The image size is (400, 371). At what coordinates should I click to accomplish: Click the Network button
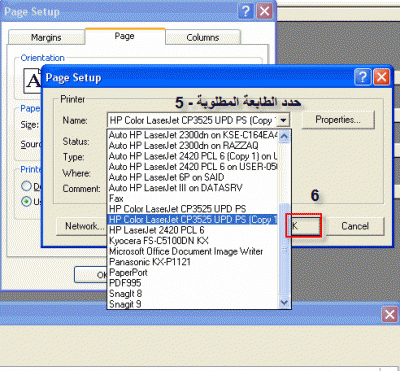coord(82,226)
